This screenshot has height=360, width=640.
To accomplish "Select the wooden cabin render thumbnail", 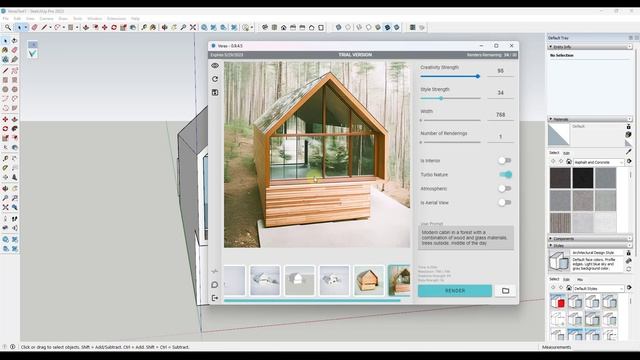I will [x=369, y=280].
